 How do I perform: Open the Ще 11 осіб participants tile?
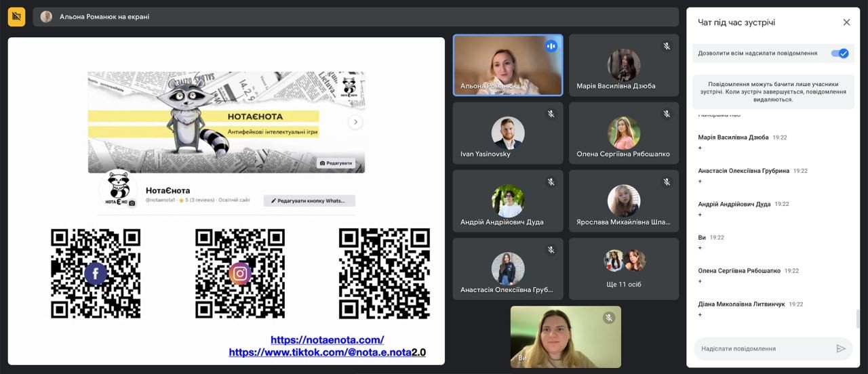point(624,269)
